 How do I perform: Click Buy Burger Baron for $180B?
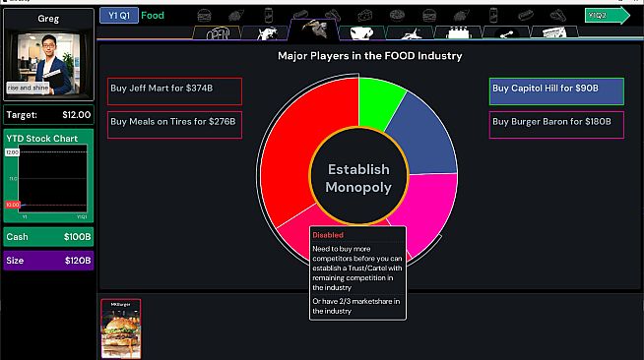pos(556,125)
